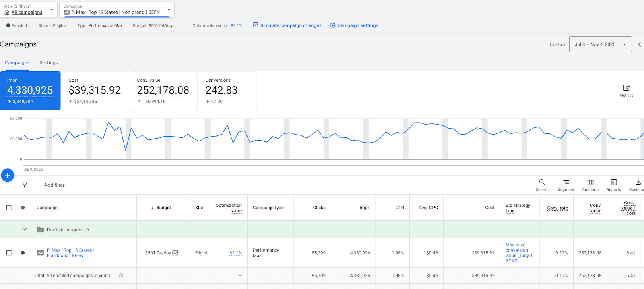Click the funnel filter icon
The image size is (644, 289).
[25, 185]
